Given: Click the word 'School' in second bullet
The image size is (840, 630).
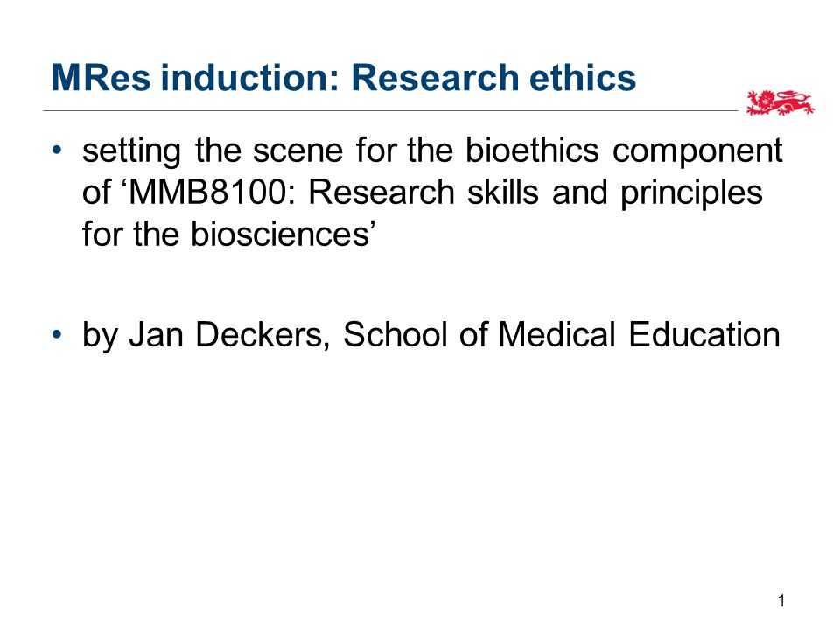Looking at the screenshot, I should 395,335.
